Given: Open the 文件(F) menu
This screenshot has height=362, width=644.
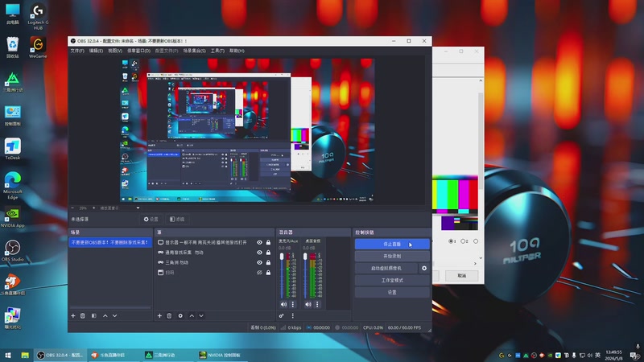Looking at the screenshot, I should coord(77,51).
